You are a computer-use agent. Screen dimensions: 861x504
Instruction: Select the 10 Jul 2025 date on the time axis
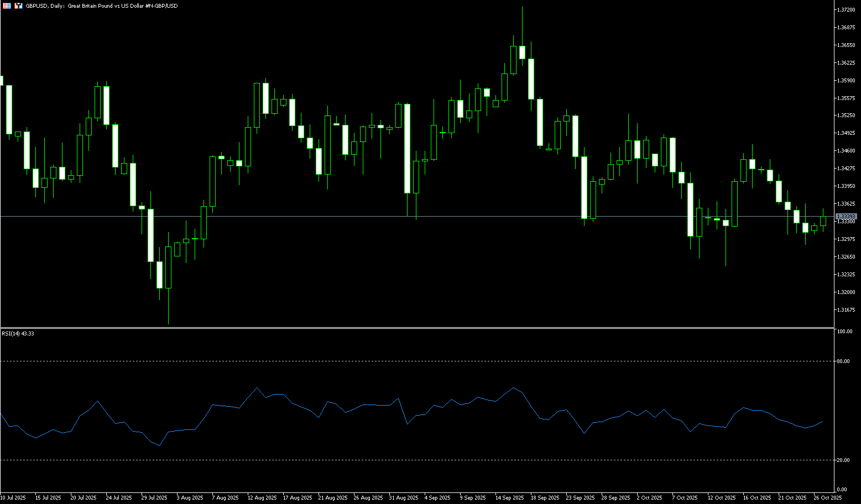(13, 497)
